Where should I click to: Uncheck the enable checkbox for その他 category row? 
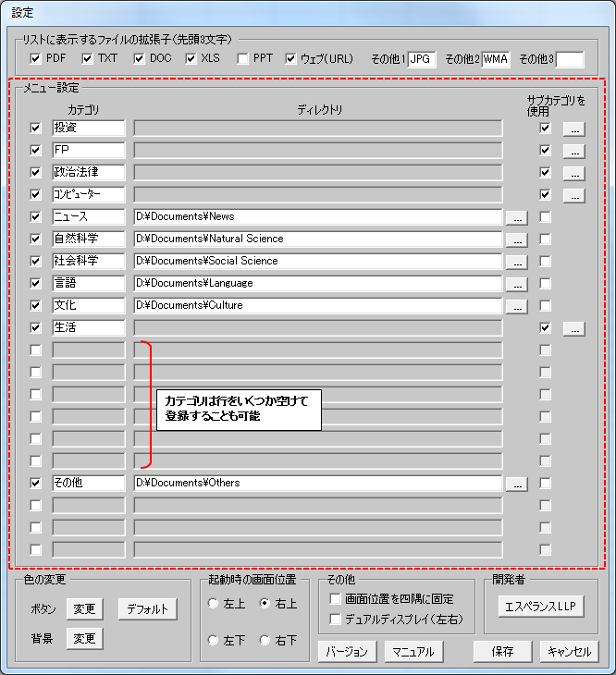[x=36, y=483]
